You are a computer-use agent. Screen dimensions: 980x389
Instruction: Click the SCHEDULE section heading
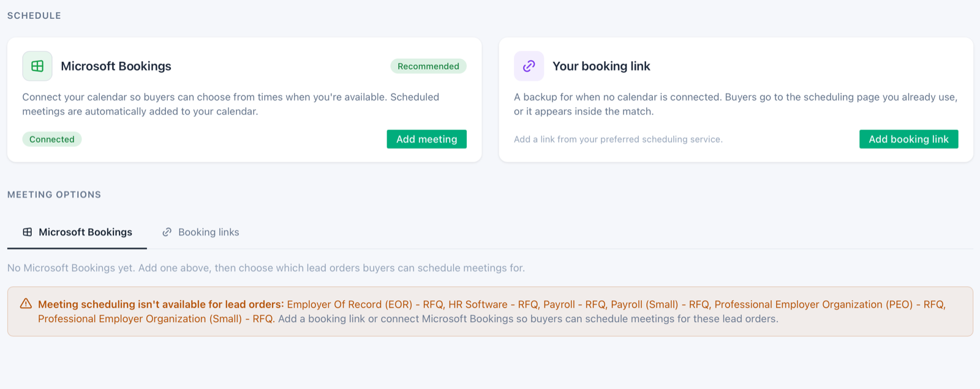(34, 15)
